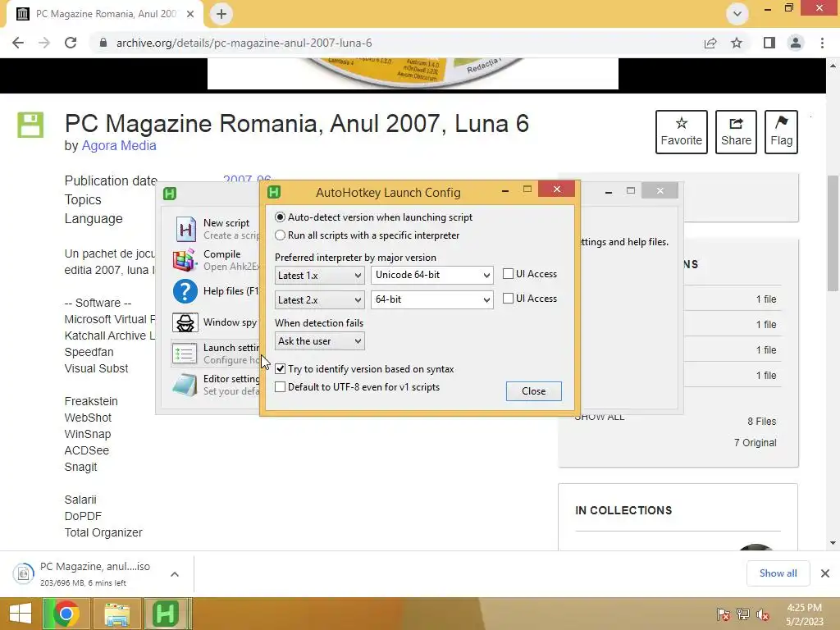Viewport: 840px width, 630px height.
Task: Open the Windows Start menu
Action: pos(21,614)
